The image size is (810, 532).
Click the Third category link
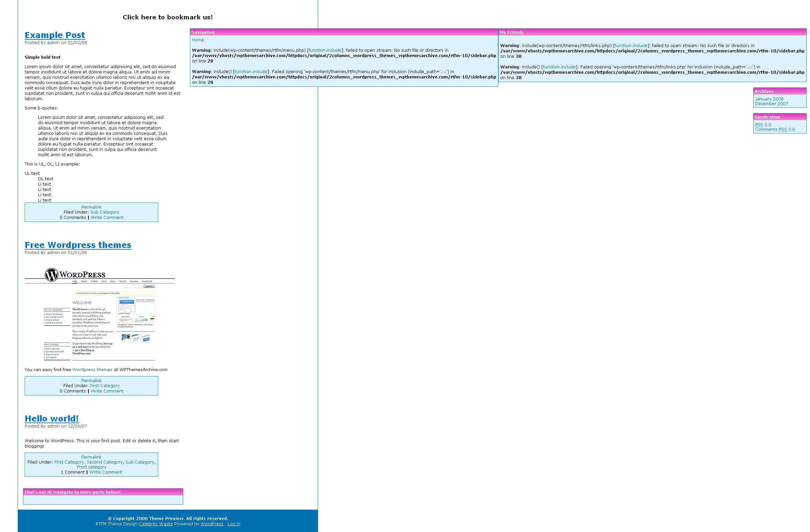[x=91, y=467]
